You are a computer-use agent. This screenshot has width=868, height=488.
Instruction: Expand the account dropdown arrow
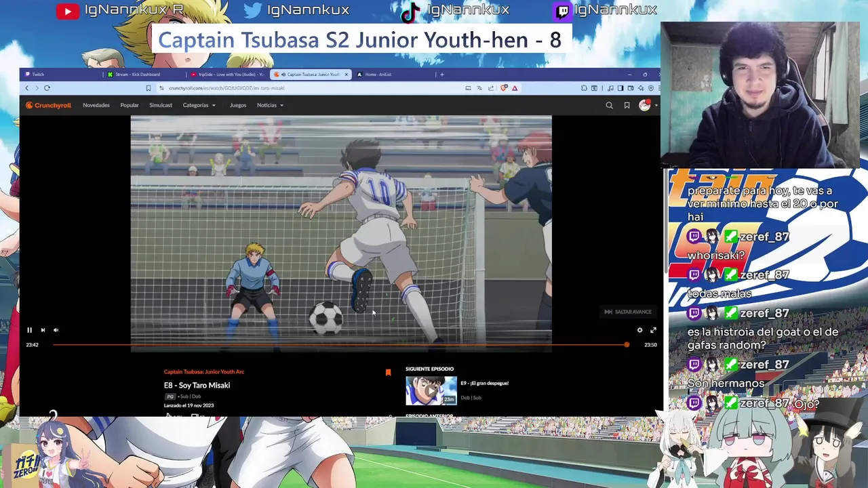[x=656, y=106]
